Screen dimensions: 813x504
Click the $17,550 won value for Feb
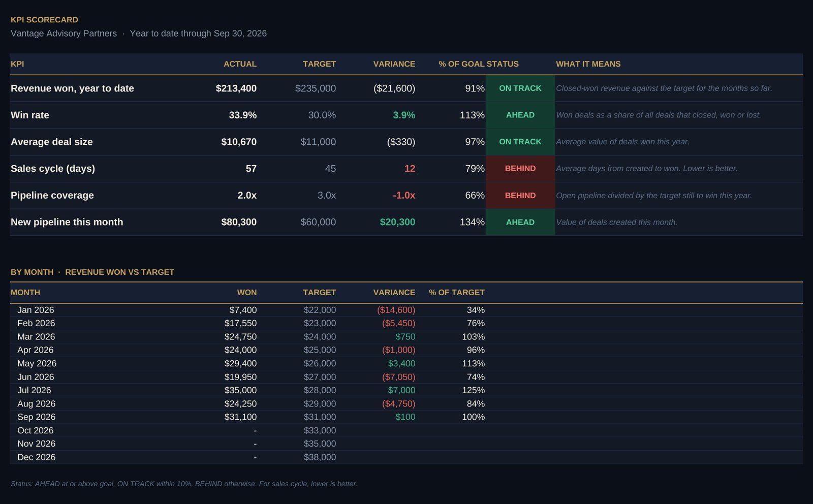point(240,323)
